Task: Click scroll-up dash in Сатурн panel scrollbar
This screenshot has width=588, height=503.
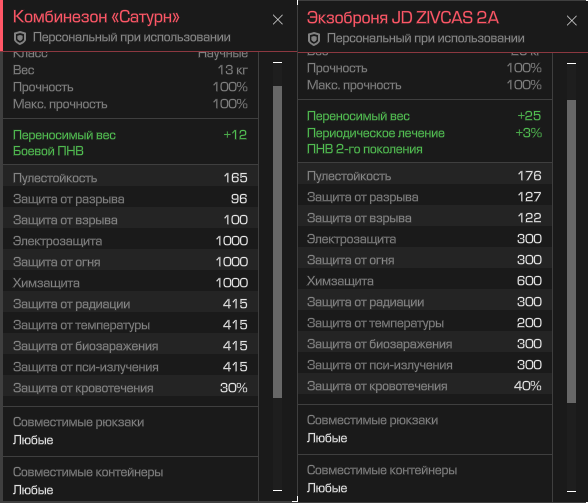Action: click(x=278, y=62)
